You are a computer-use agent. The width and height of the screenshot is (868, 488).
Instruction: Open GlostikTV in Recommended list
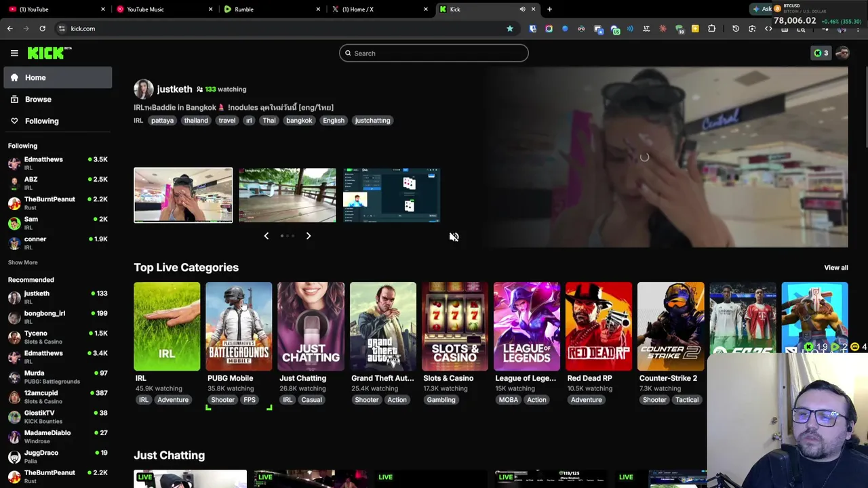(58, 416)
